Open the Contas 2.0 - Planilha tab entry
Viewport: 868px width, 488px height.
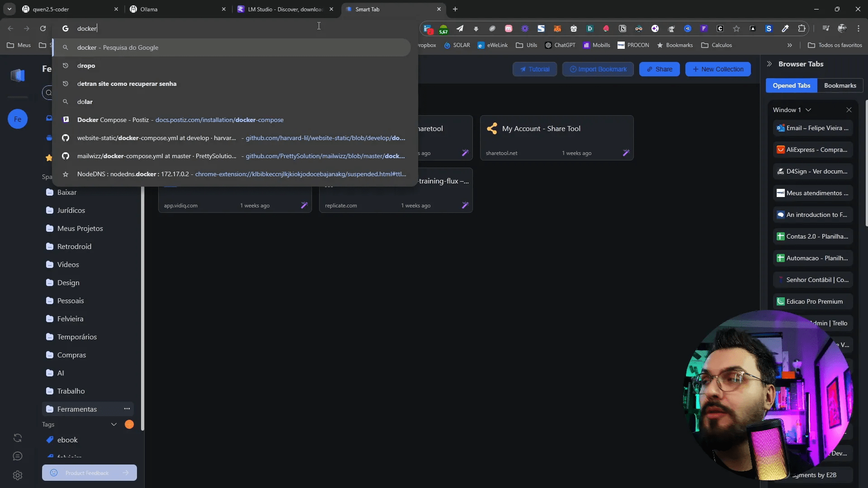[x=813, y=236]
